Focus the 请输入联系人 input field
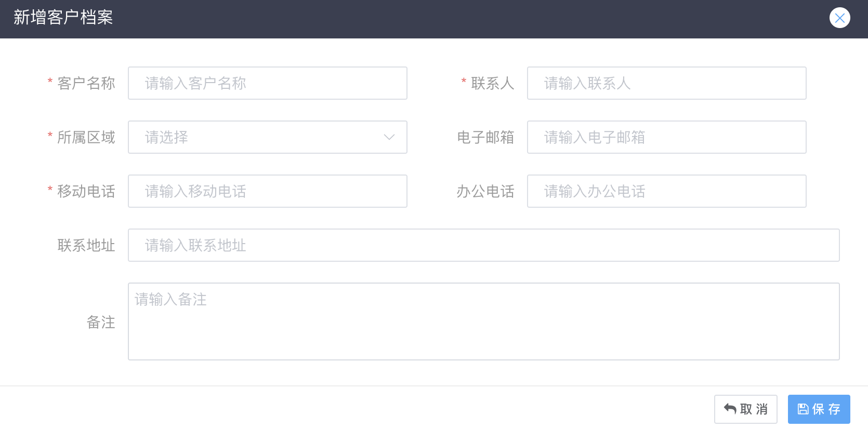The width and height of the screenshot is (868, 429). tap(666, 83)
